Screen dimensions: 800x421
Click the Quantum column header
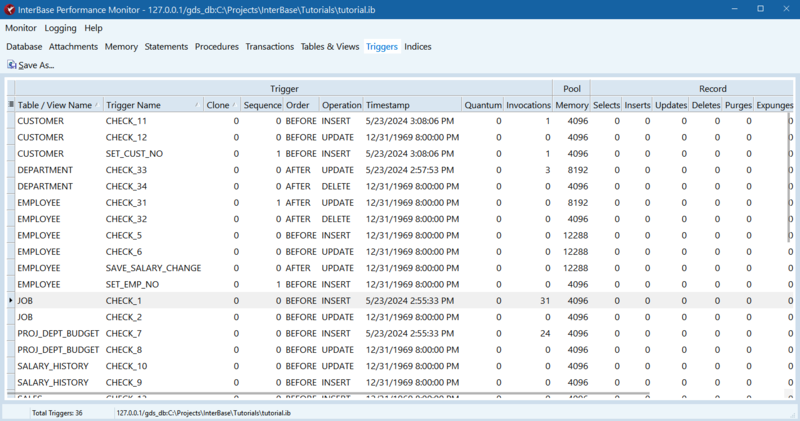point(483,105)
